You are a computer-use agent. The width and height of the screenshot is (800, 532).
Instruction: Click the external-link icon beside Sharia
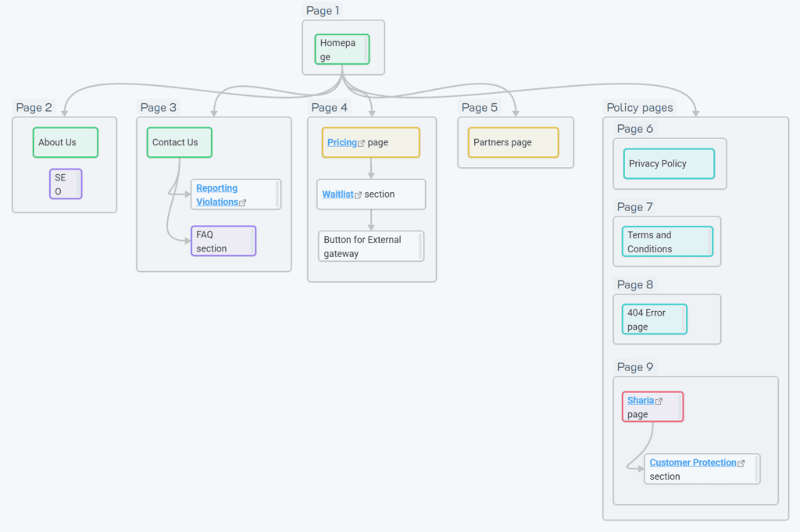659,401
